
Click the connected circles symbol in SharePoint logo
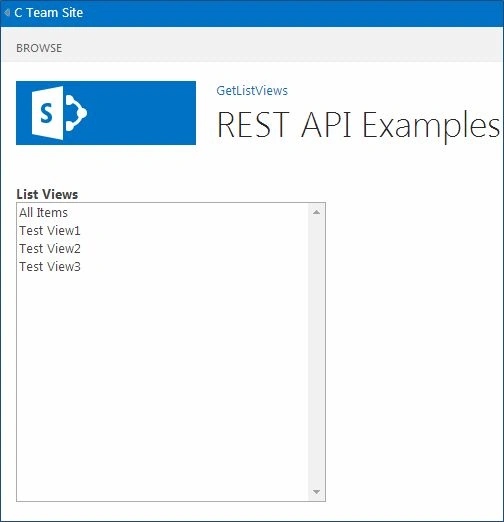click(x=76, y=113)
